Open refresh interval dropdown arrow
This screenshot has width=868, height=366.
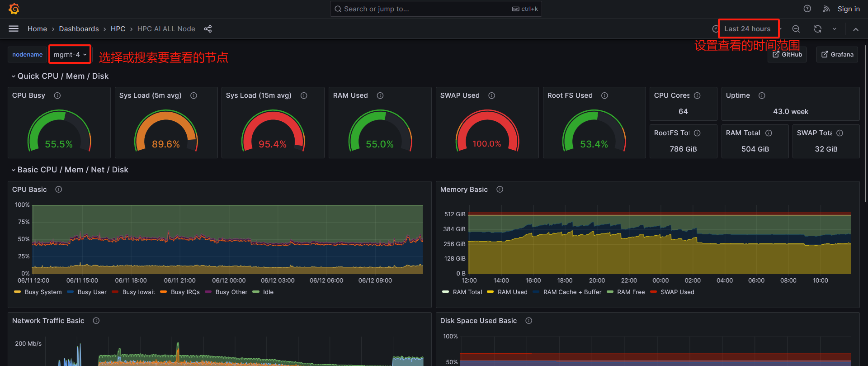point(834,29)
